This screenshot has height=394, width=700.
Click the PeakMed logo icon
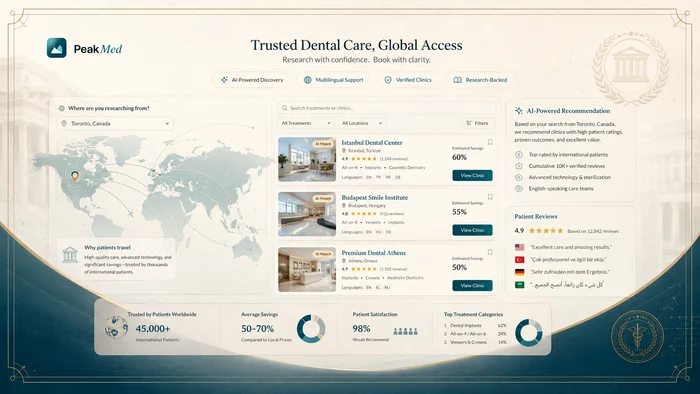point(57,48)
